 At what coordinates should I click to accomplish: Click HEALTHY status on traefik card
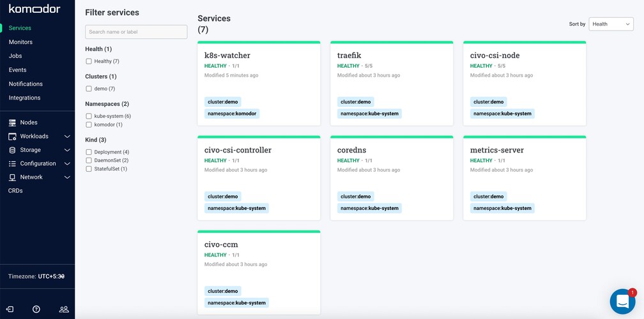click(348, 66)
